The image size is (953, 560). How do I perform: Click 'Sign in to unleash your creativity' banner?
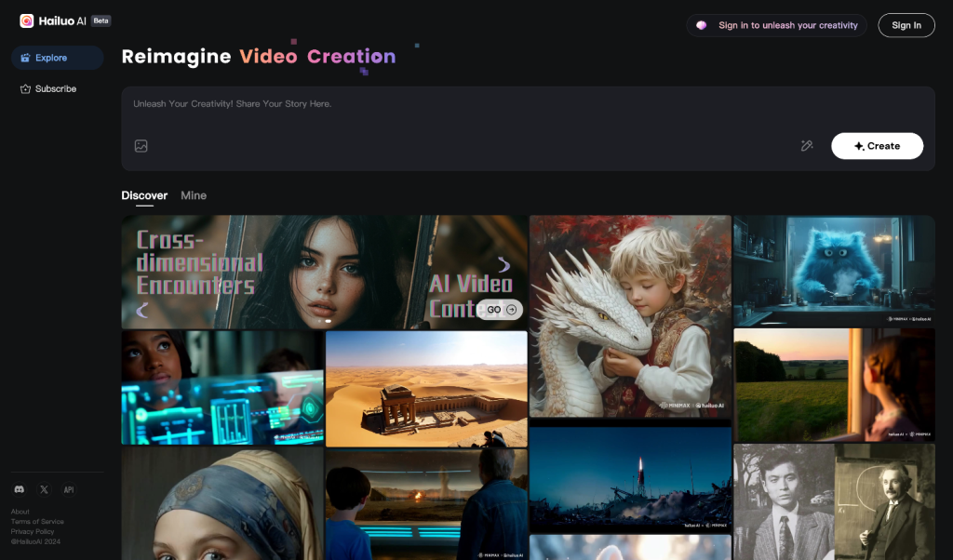tap(777, 25)
